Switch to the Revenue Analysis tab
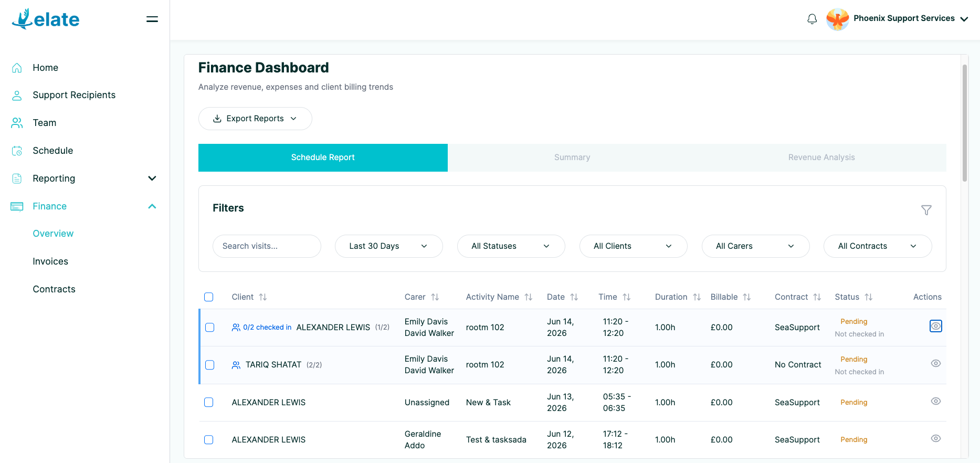The width and height of the screenshot is (980, 463). coord(821,157)
